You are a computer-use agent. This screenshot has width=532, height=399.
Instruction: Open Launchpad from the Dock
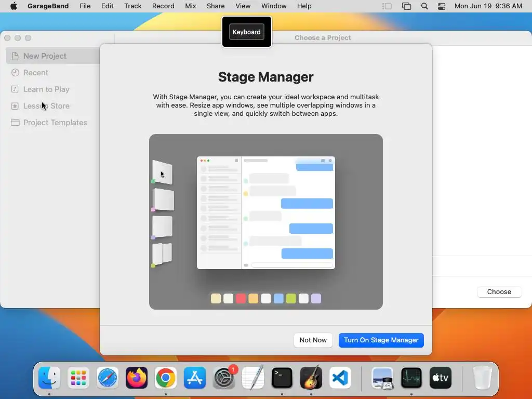point(78,378)
